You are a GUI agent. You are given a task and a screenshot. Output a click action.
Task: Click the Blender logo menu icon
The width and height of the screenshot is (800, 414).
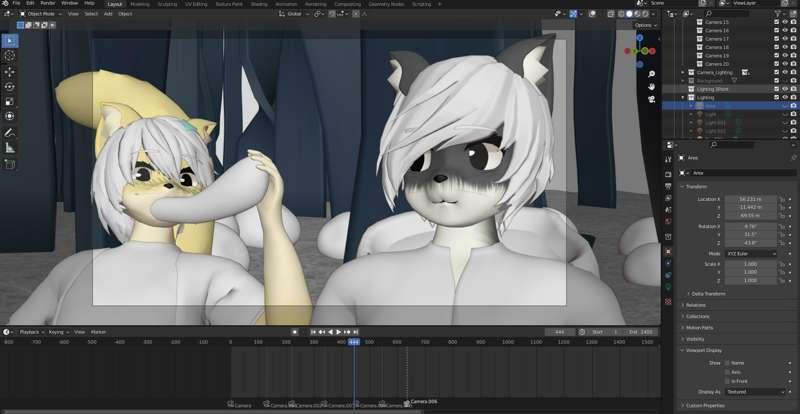point(4,3)
